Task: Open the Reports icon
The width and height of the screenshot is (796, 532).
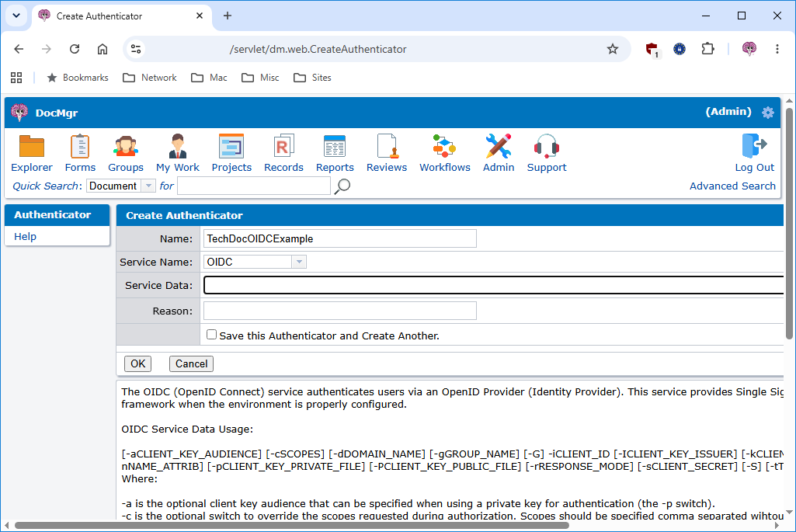Action: pyautogui.click(x=335, y=147)
